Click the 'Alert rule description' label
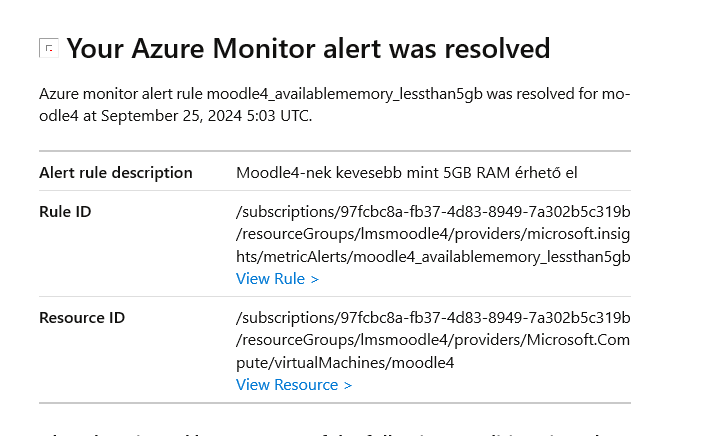This screenshot has width=717, height=436. pos(116,173)
